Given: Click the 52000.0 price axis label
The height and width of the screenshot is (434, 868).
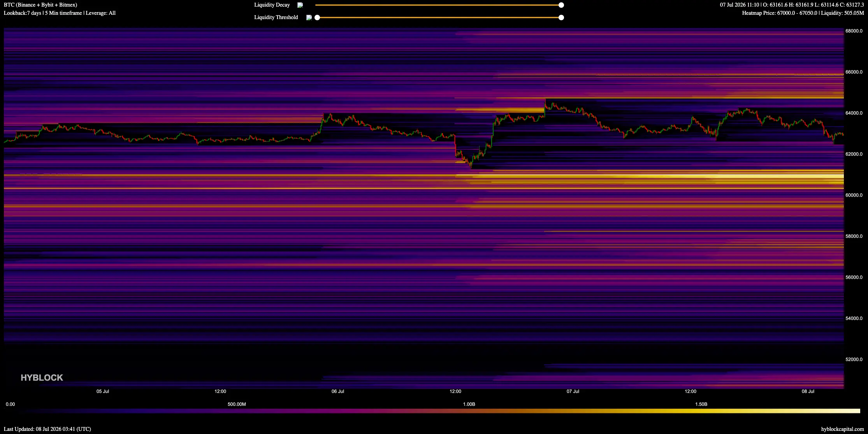Looking at the screenshot, I should click(854, 360).
